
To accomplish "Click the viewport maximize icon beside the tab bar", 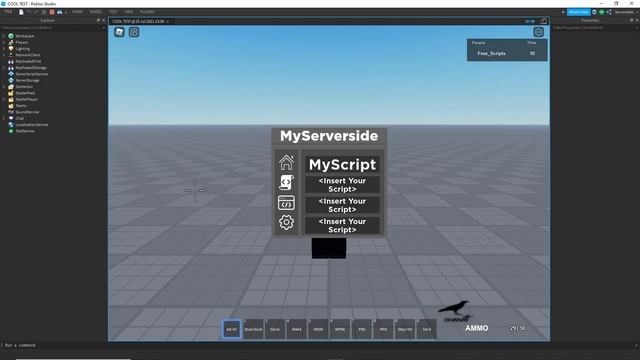I will (544, 21).
